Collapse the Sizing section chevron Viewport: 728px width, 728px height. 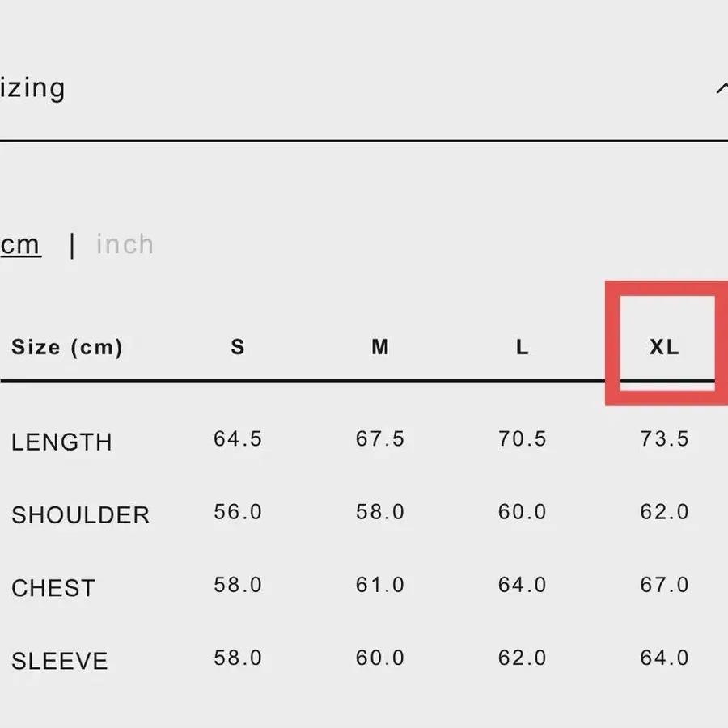pos(722,88)
